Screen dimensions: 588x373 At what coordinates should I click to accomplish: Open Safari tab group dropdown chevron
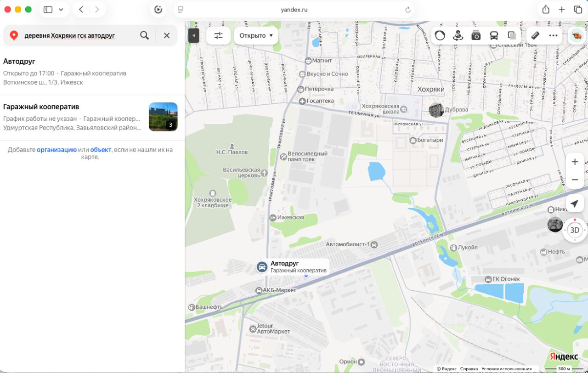(61, 10)
